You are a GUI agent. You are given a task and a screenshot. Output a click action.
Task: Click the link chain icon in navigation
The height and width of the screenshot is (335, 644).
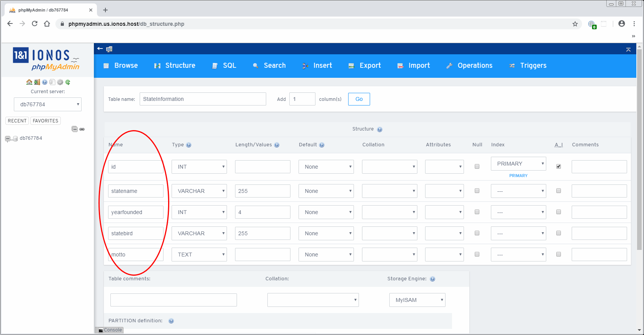pos(82,129)
